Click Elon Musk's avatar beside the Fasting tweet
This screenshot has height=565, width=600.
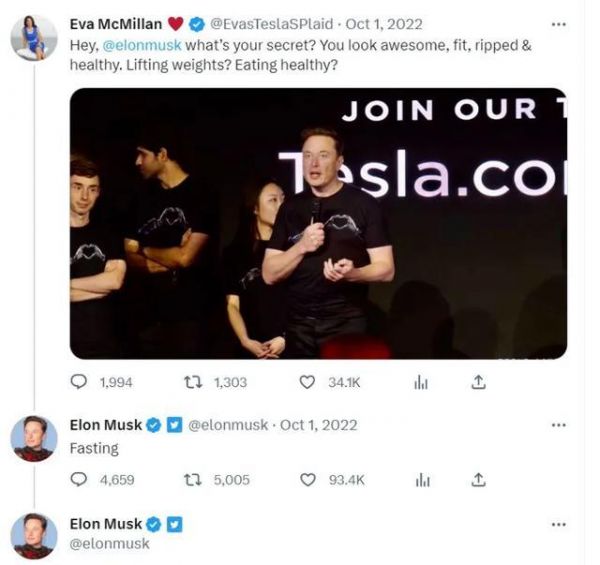pos(33,439)
